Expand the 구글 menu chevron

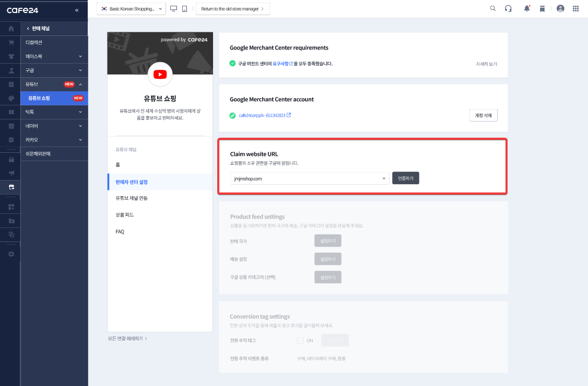click(x=80, y=70)
